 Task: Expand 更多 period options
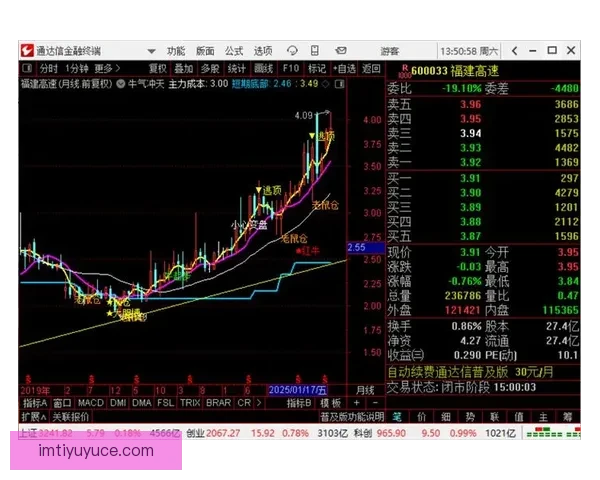tap(108, 69)
